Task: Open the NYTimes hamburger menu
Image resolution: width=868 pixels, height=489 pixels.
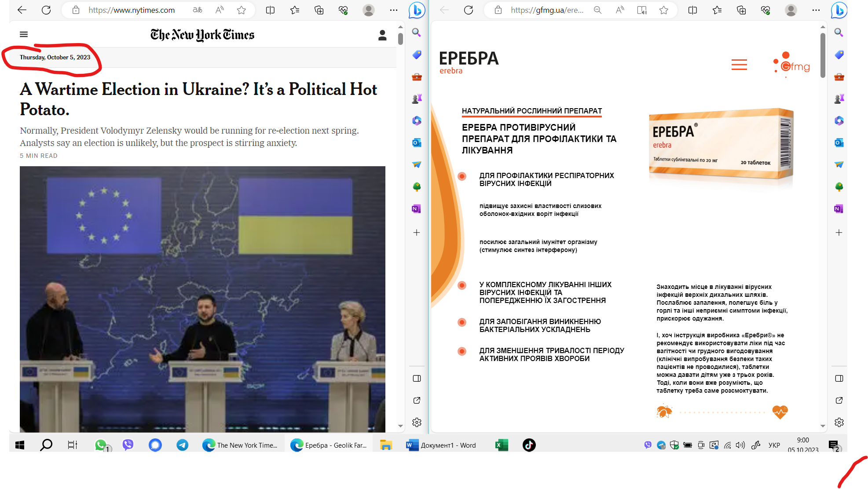Action: click(24, 34)
